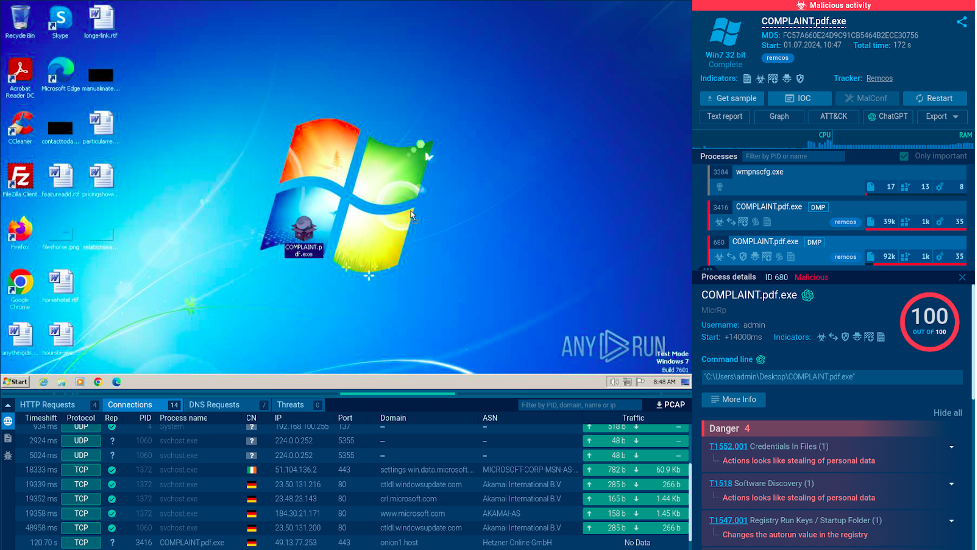
Task: Open Acrobat Reader DC desktop icon
Action: coord(19,77)
